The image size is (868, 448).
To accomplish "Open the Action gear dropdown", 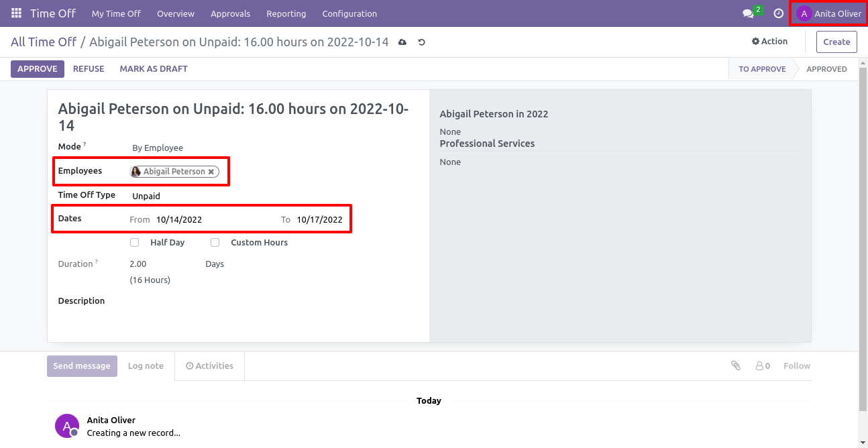I will tap(769, 42).
